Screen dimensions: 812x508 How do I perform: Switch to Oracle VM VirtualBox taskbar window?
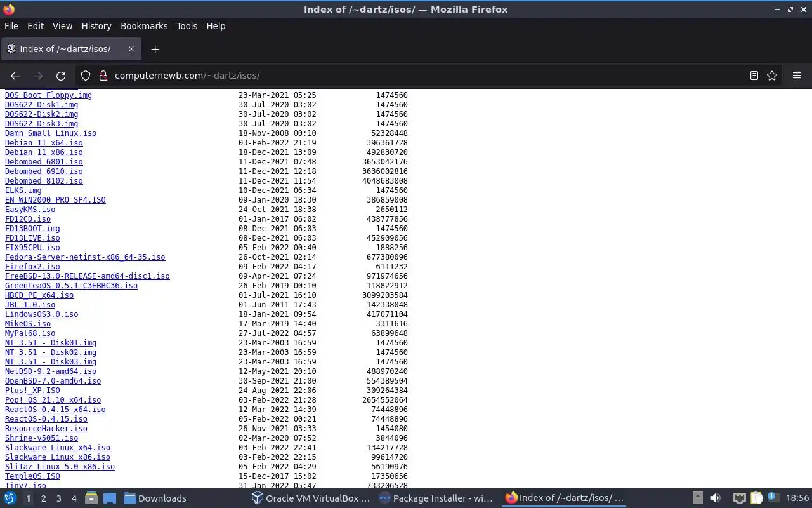(311, 498)
